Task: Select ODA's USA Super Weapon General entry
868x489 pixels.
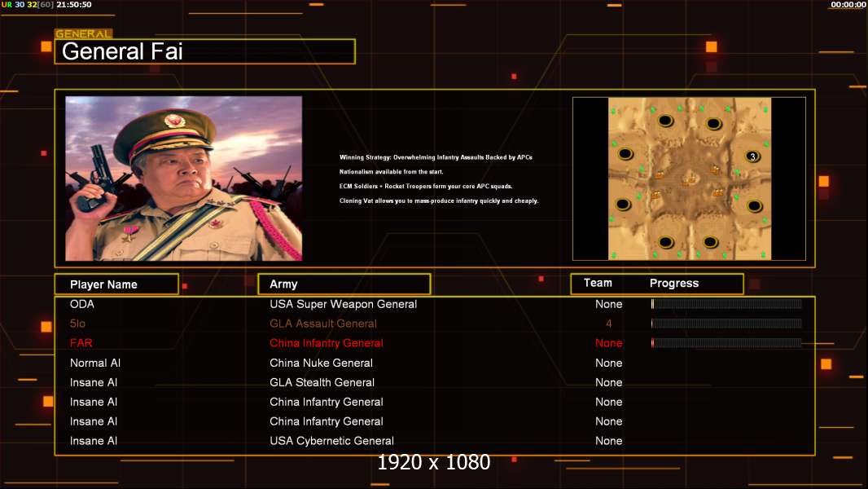Action: [x=343, y=304]
